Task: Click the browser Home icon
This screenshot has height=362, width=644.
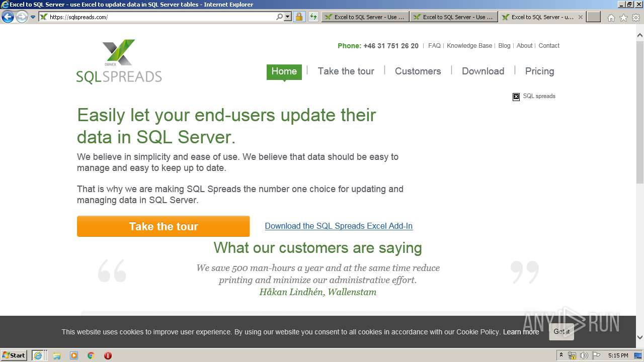Action: 611,18
